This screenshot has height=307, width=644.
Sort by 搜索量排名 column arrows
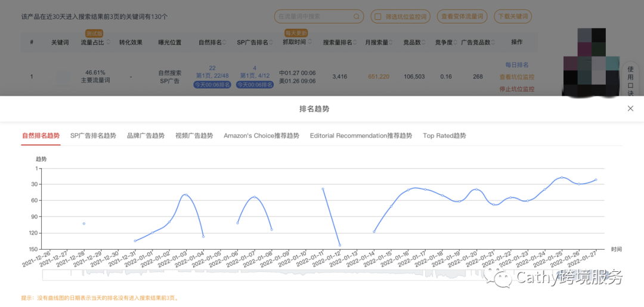click(355, 42)
